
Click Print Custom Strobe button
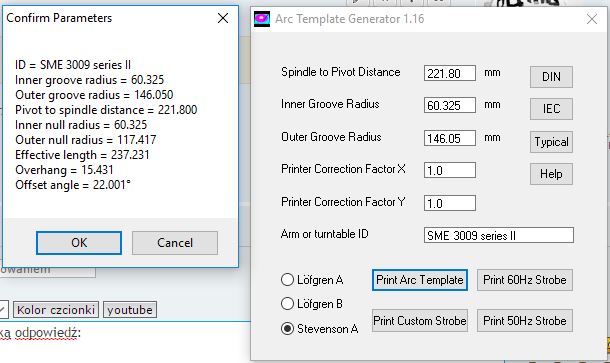[420, 321]
